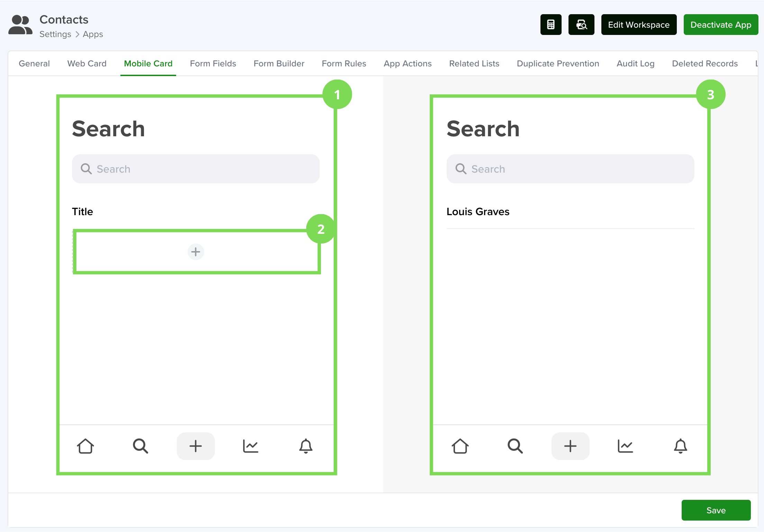This screenshot has height=532, width=764.
Task: Switch to the Web Card tab
Action: coord(87,64)
